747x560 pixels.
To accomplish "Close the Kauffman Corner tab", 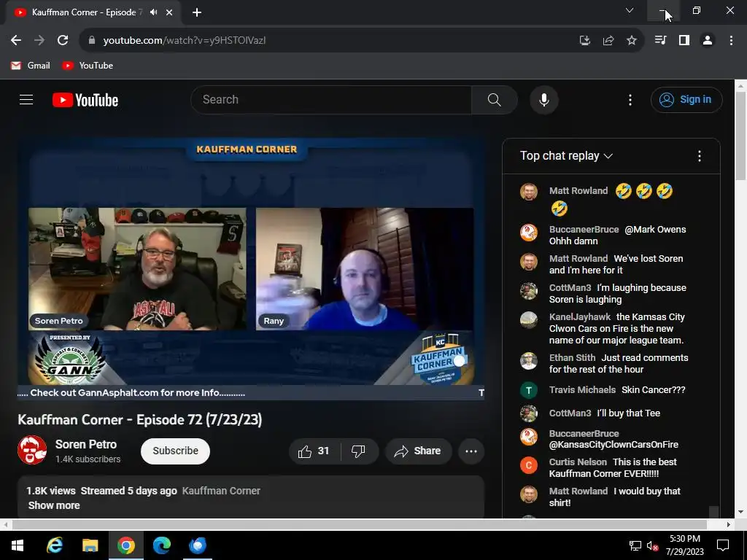I will [169, 12].
